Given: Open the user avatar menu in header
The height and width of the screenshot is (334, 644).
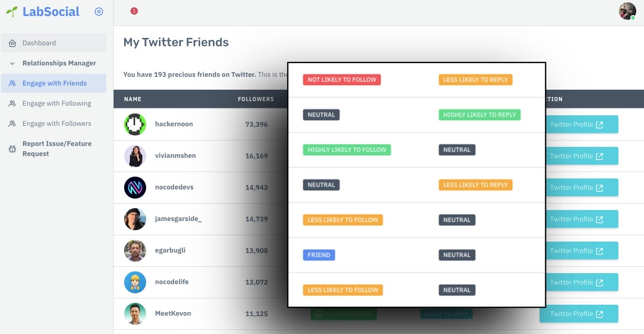Looking at the screenshot, I should [x=627, y=11].
